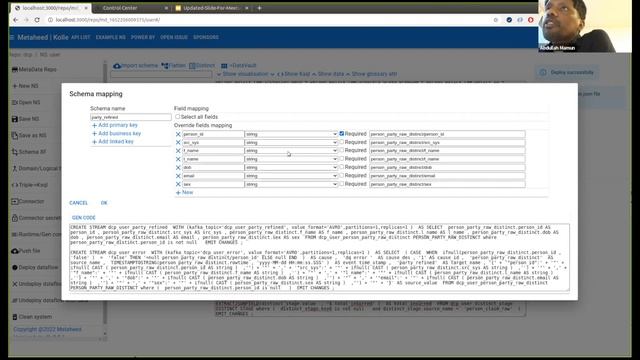Open the SPONSORS menu item
The height and width of the screenshot is (360, 640).
[x=206, y=37]
